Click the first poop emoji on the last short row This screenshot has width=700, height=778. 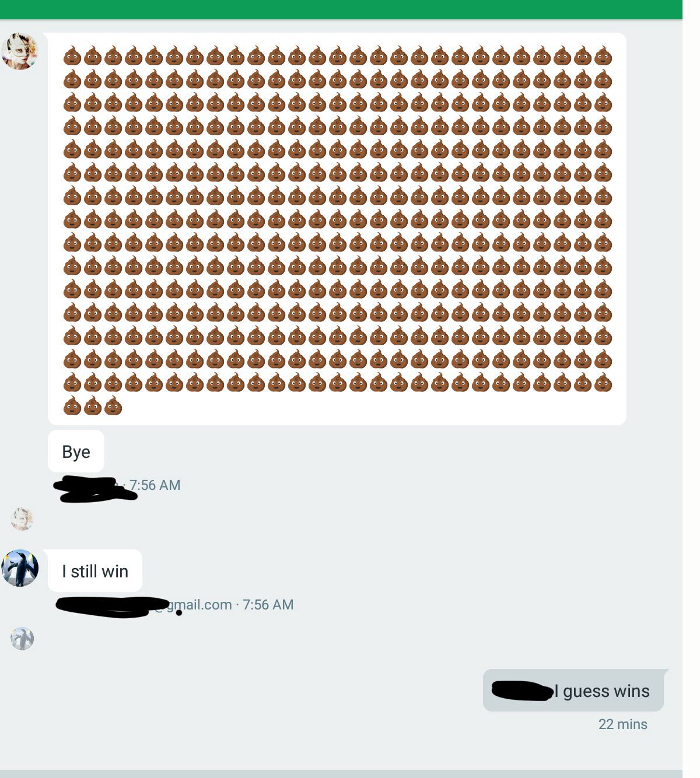pyautogui.click(x=72, y=406)
